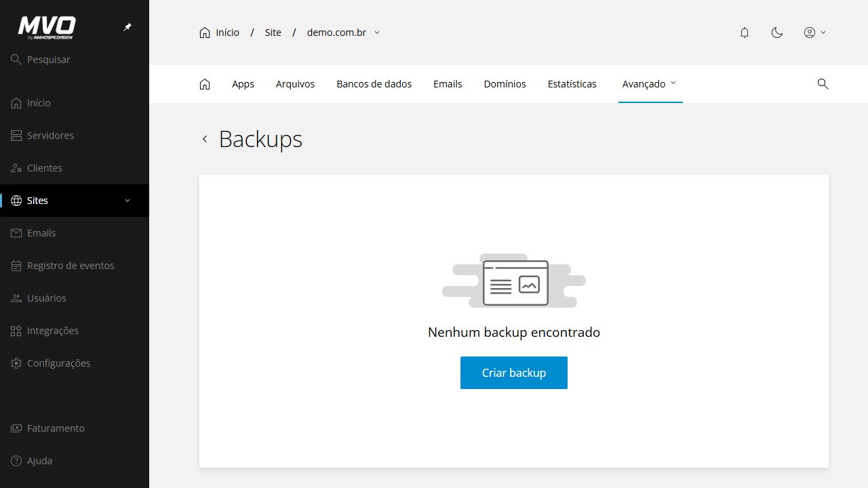Toggle the sidebar pin icon

click(127, 27)
